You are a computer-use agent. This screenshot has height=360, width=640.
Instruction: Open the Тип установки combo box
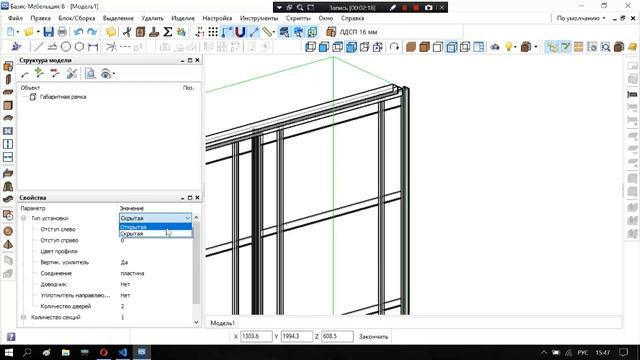[x=155, y=218]
